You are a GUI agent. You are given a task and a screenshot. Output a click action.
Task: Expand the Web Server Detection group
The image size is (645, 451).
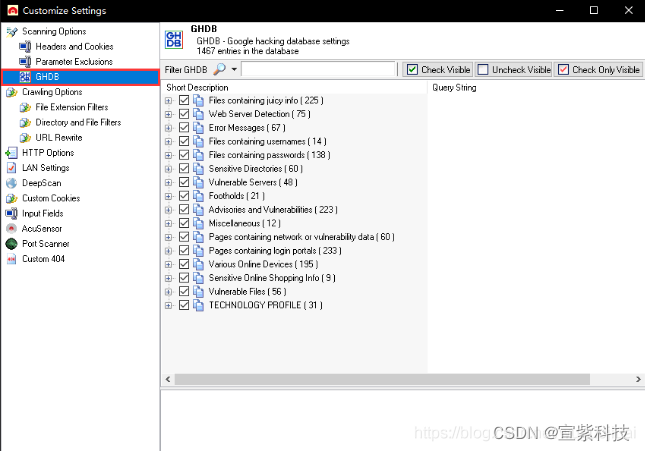(x=168, y=114)
